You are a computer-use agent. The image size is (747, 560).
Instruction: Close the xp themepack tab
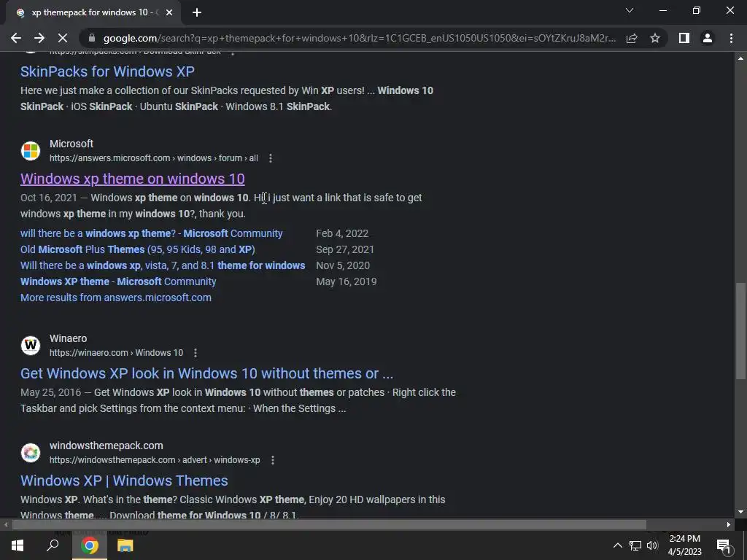click(x=169, y=13)
